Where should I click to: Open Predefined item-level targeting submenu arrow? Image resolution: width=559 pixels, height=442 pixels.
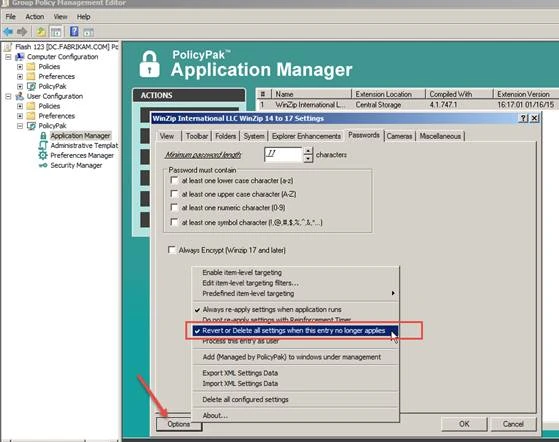(393, 293)
